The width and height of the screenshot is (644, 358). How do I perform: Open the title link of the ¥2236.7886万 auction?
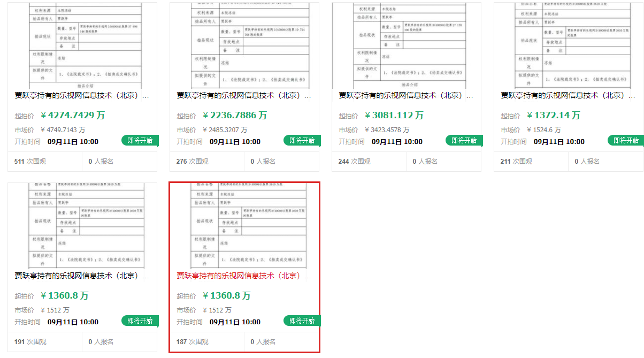[244, 96]
